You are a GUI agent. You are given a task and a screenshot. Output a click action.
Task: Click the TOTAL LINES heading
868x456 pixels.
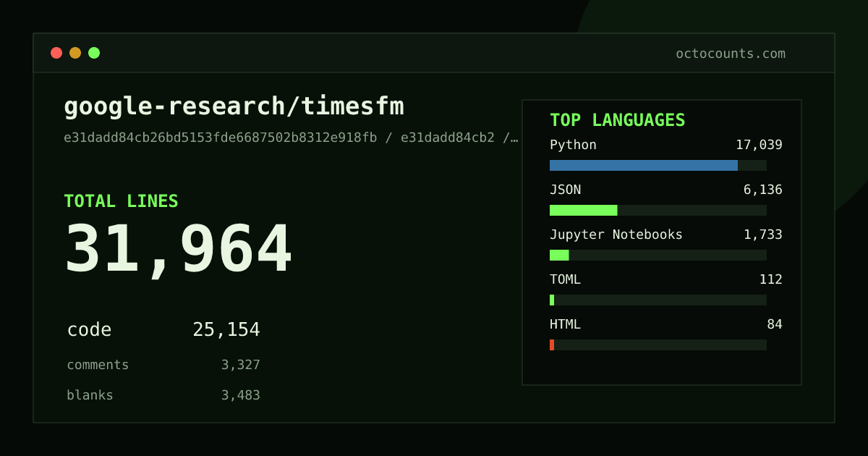pyautogui.click(x=121, y=201)
